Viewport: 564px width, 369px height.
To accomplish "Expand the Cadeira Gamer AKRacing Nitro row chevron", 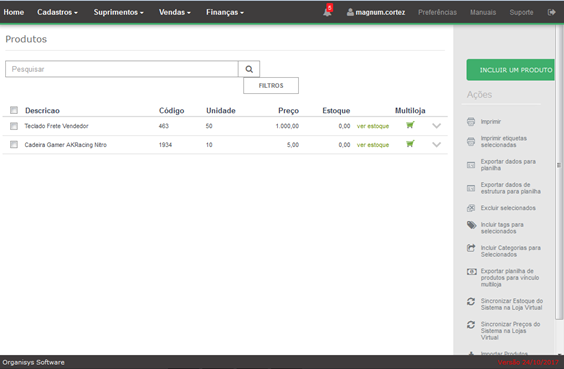I will [436, 145].
